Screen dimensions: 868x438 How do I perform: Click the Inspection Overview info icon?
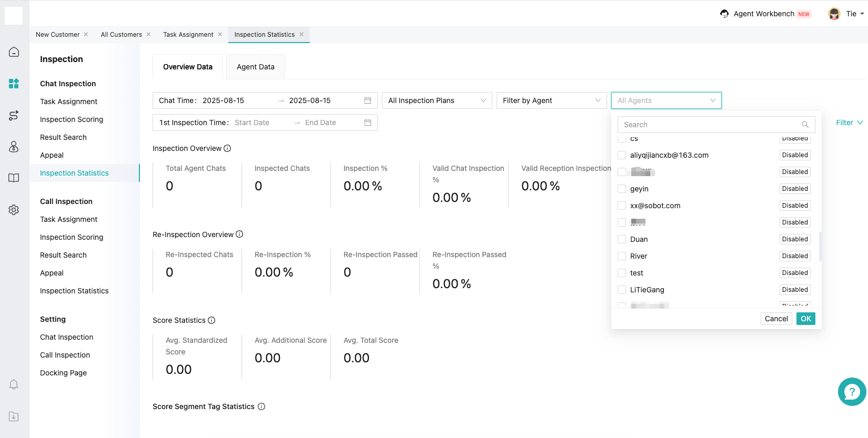227,148
